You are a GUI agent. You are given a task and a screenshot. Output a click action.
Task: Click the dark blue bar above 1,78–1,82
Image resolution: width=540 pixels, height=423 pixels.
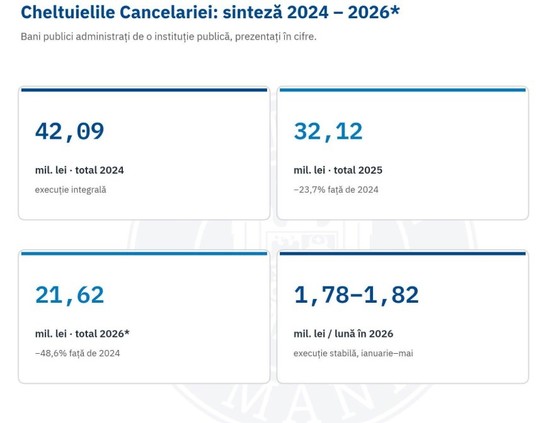point(403,254)
